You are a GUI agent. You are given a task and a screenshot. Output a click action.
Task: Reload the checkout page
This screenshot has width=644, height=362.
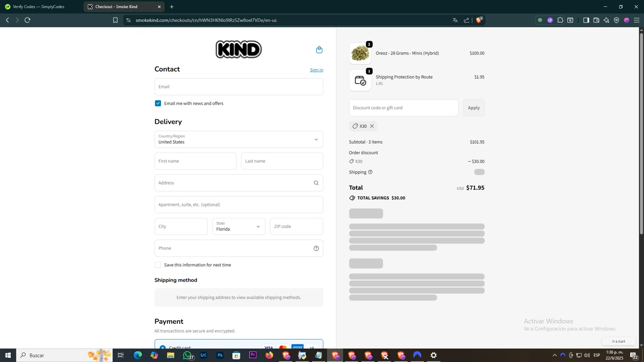[27, 20]
